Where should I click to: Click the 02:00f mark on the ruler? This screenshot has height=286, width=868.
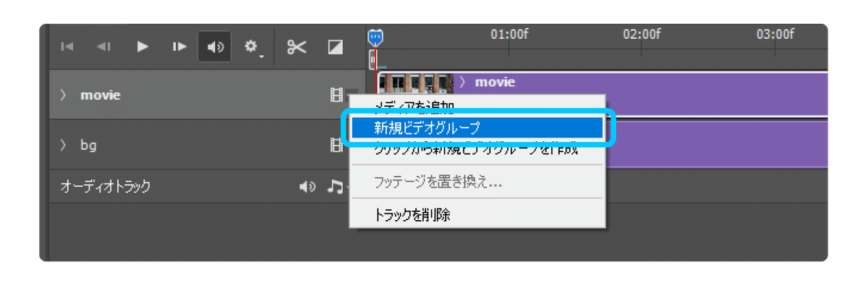(x=642, y=34)
